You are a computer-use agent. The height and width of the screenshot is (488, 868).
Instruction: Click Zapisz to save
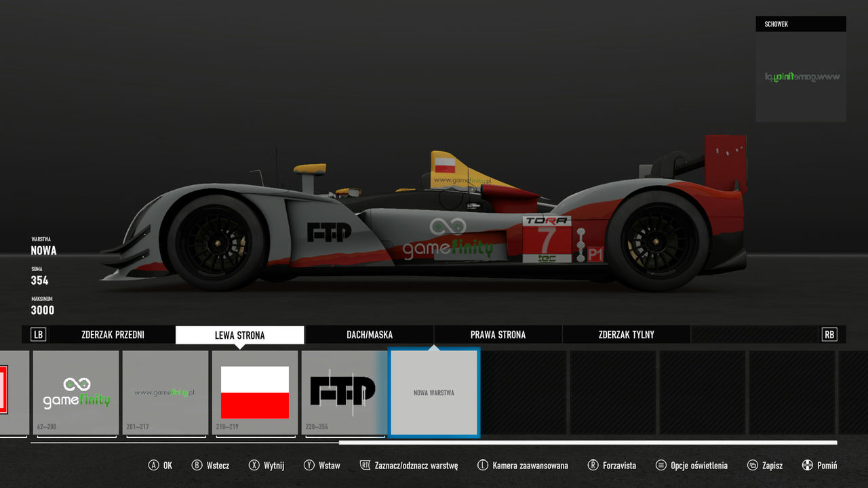(772, 466)
